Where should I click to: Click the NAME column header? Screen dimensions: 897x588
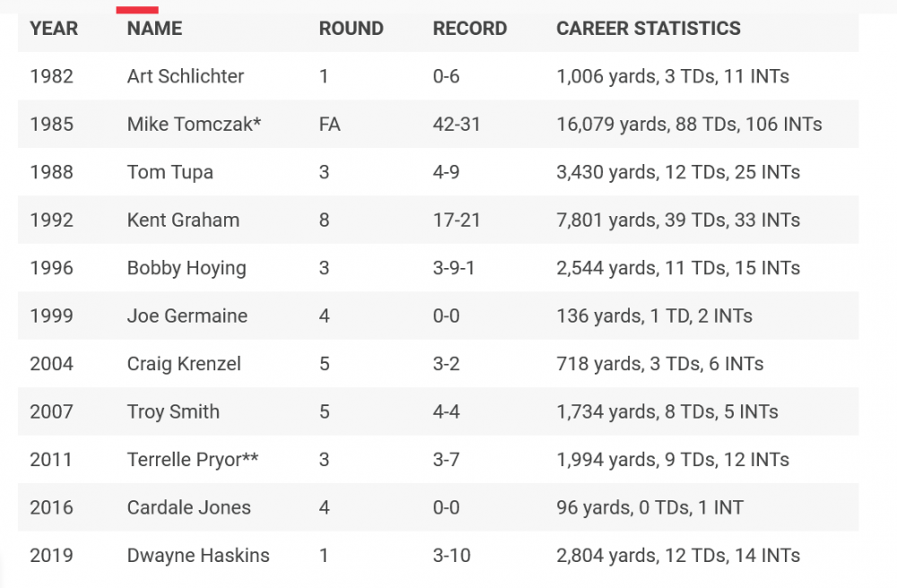pyautogui.click(x=154, y=29)
